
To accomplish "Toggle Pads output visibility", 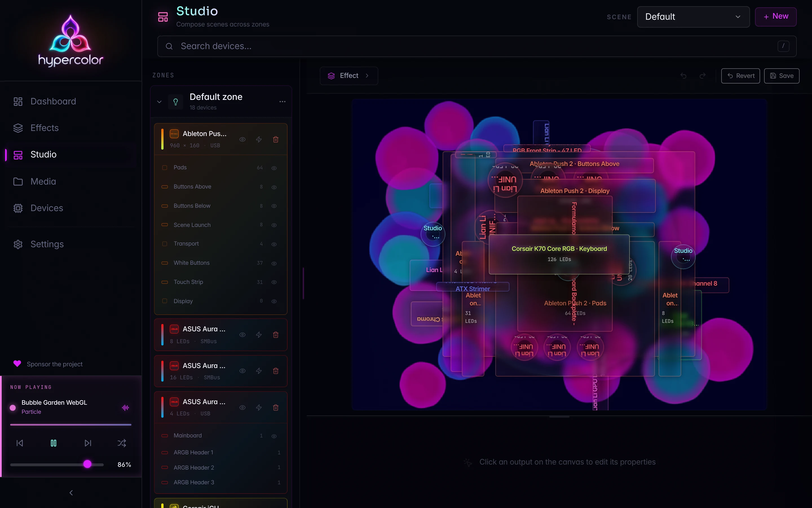I will [274, 168].
